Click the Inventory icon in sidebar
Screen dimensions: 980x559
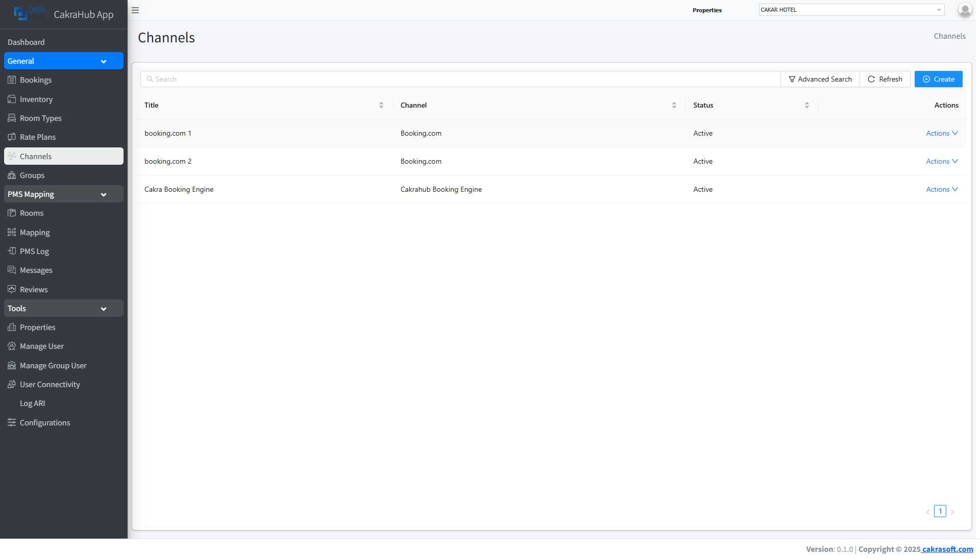(12, 99)
